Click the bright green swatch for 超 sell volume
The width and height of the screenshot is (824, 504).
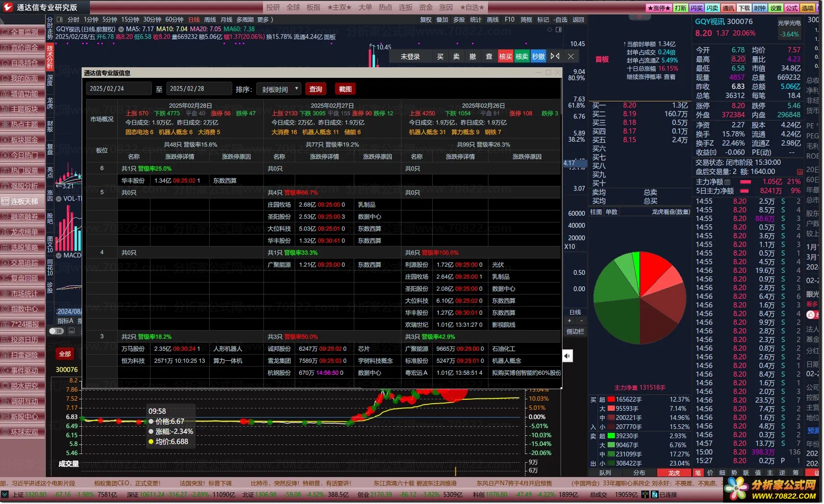click(611, 436)
